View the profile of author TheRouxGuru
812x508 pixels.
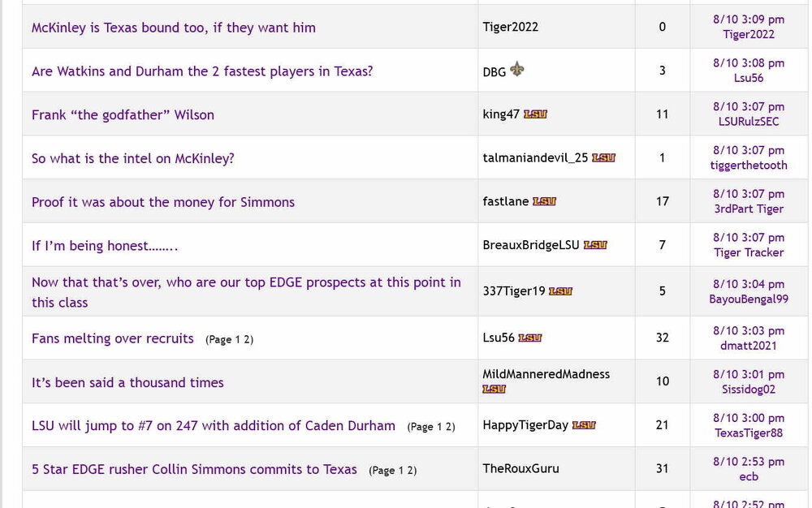pyautogui.click(x=520, y=468)
